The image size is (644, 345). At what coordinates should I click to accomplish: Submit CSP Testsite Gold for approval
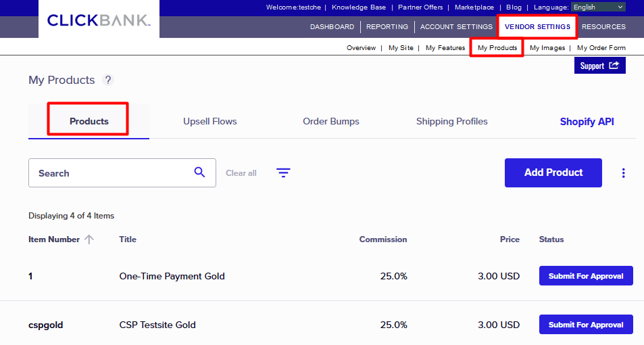pos(586,325)
